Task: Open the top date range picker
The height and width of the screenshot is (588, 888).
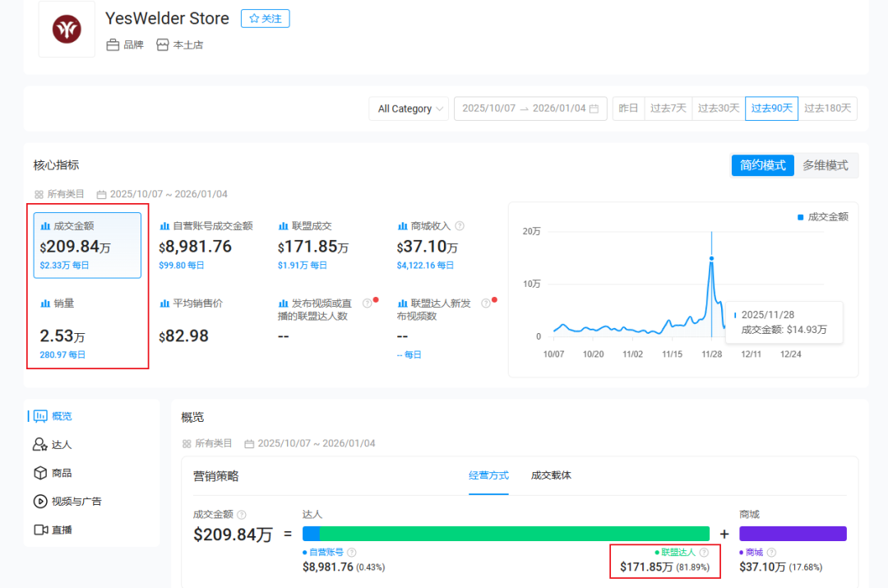Action: [x=530, y=108]
